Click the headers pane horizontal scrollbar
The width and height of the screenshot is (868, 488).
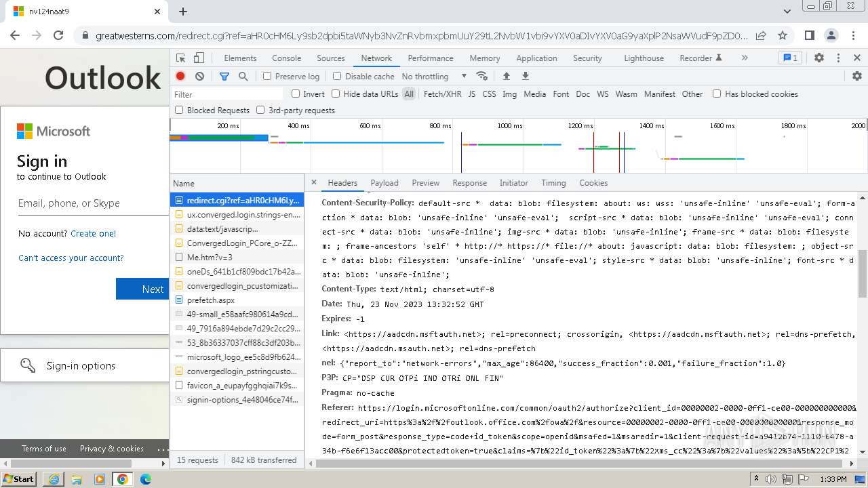(580, 464)
